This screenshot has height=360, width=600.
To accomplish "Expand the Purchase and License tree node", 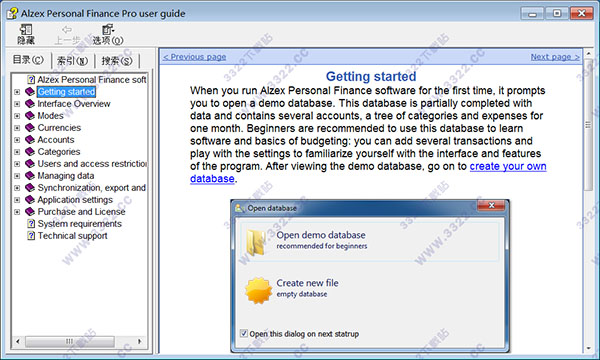I will point(17,212).
